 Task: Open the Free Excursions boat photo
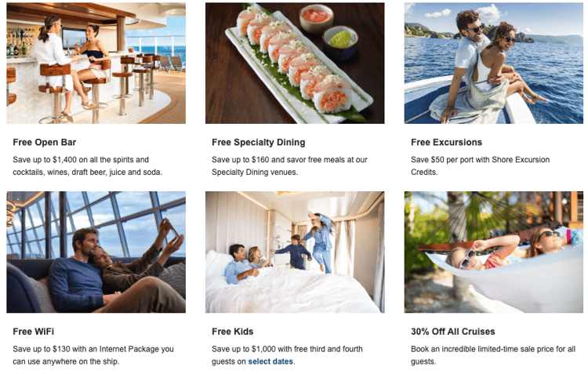click(493, 63)
